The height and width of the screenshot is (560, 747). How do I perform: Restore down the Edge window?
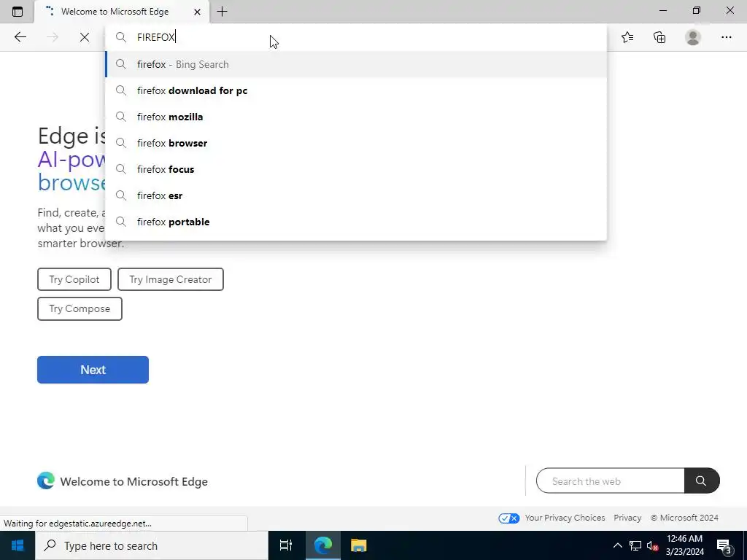point(696,10)
